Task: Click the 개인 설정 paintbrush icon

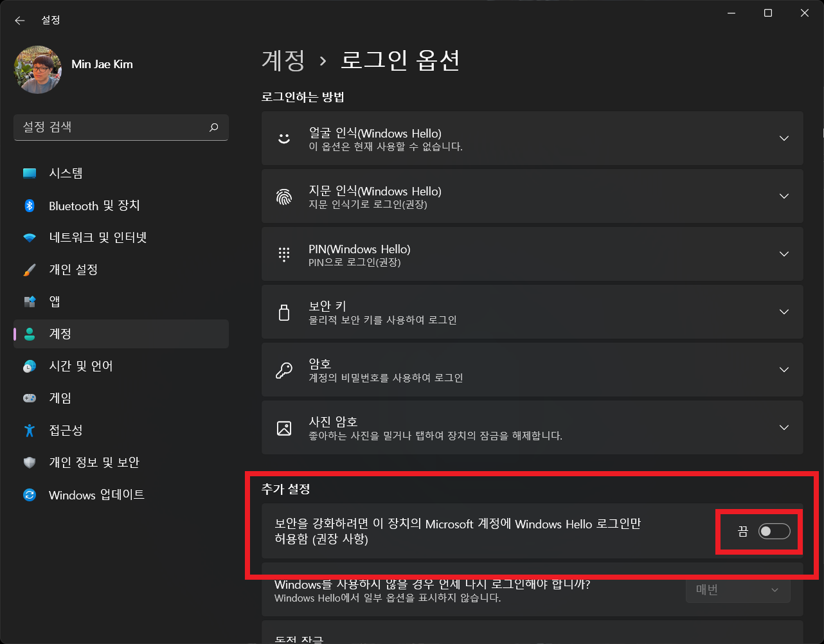Action: coord(30,270)
